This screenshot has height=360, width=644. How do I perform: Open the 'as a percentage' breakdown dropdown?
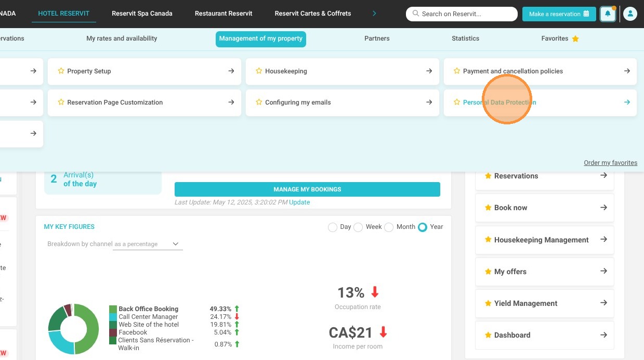point(148,244)
